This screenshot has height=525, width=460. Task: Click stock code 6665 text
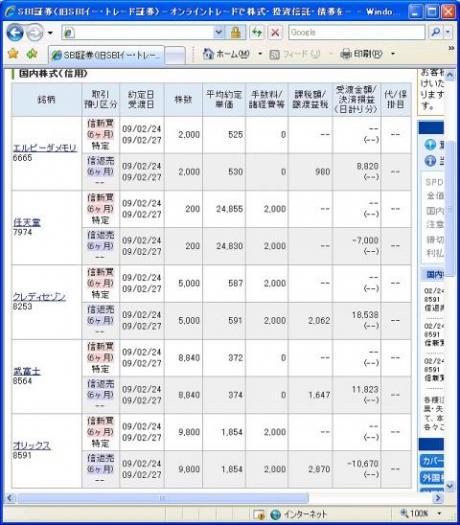coord(22,158)
